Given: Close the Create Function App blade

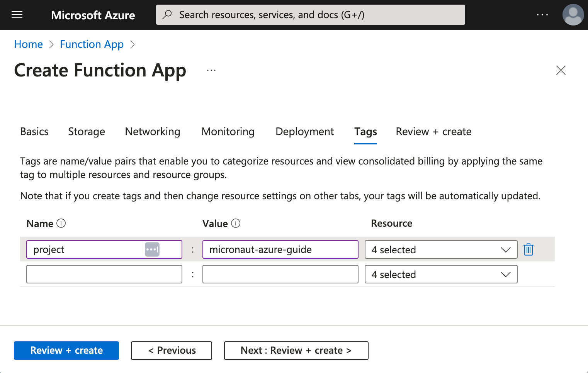Looking at the screenshot, I should (x=561, y=70).
